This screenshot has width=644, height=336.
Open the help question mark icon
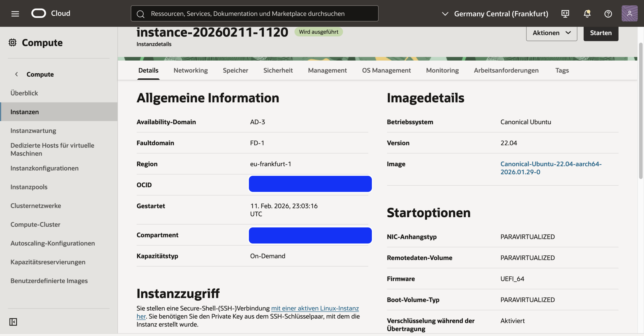tap(608, 14)
